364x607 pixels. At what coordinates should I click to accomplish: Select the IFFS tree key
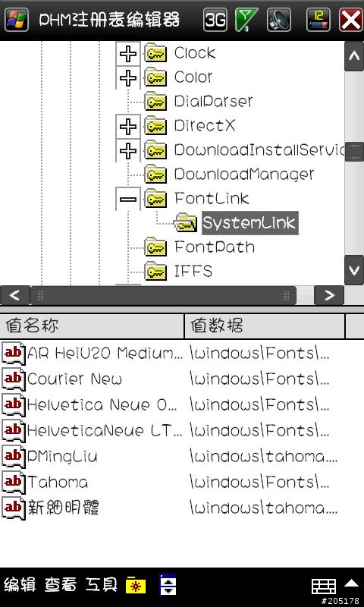[193, 272]
